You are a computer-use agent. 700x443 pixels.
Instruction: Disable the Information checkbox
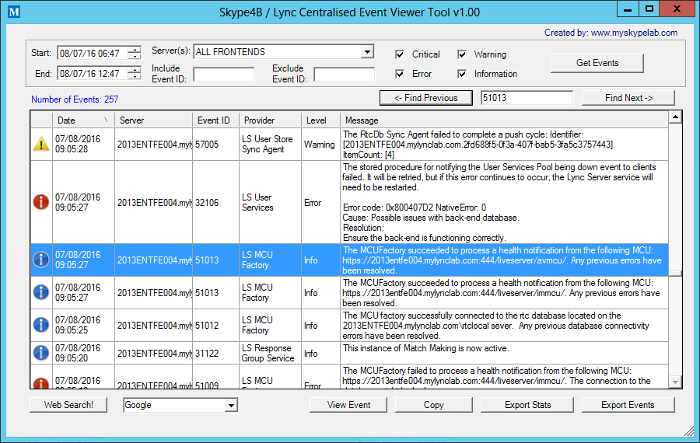(463, 73)
